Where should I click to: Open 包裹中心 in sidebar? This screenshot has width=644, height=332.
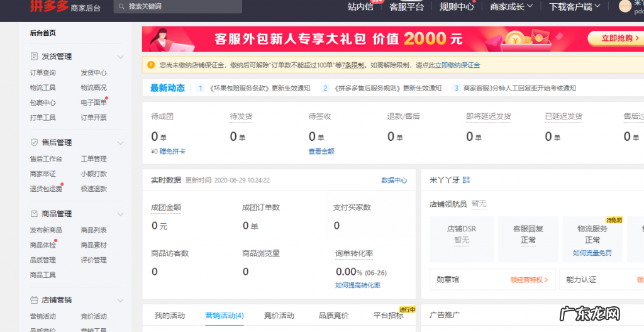click(43, 102)
